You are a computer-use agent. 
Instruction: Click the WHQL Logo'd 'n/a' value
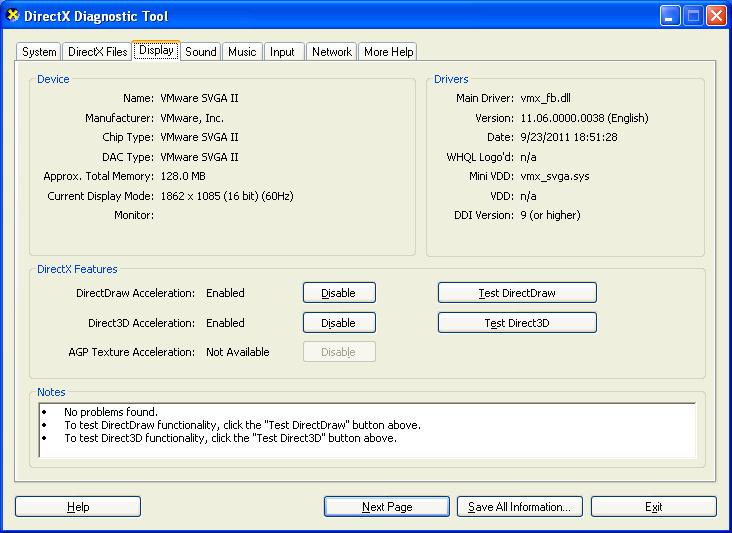(528, 157)
